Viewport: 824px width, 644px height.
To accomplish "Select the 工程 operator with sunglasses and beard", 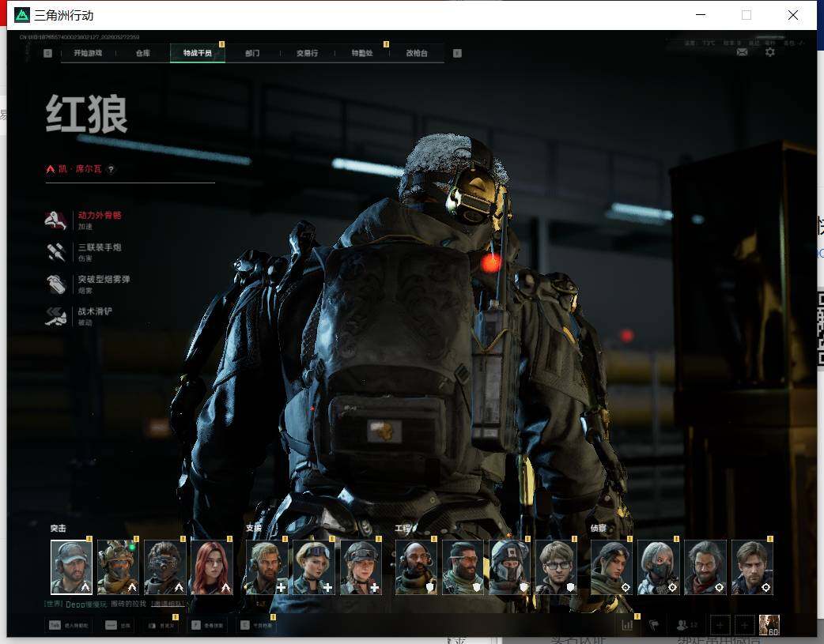I will pyautogui.click(x=463, y=567).
